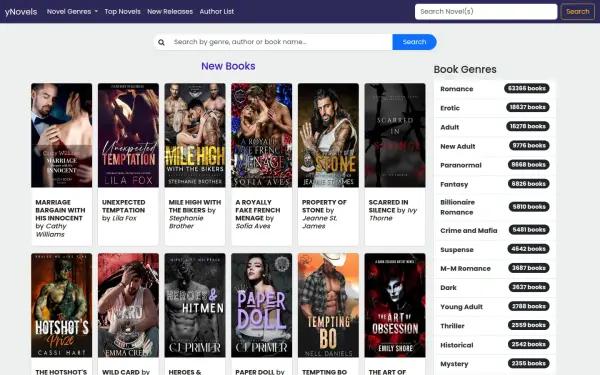The image size is (600, 375).
Task: Select the Romance genre
Action: [495, 89]
